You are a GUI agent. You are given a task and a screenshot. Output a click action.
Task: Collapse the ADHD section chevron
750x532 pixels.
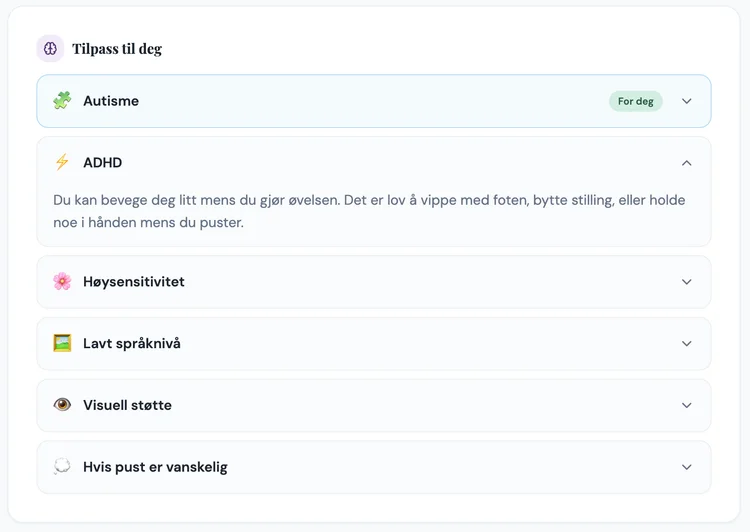686,162
